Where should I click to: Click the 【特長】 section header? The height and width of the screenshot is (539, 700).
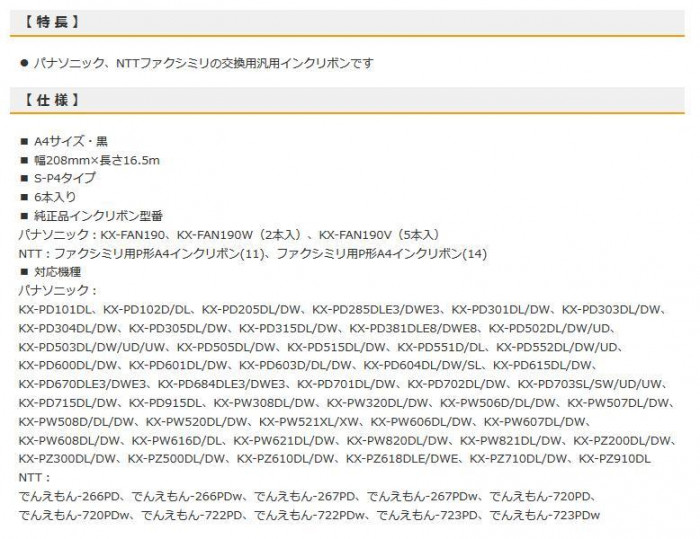(x=51, y=22)
